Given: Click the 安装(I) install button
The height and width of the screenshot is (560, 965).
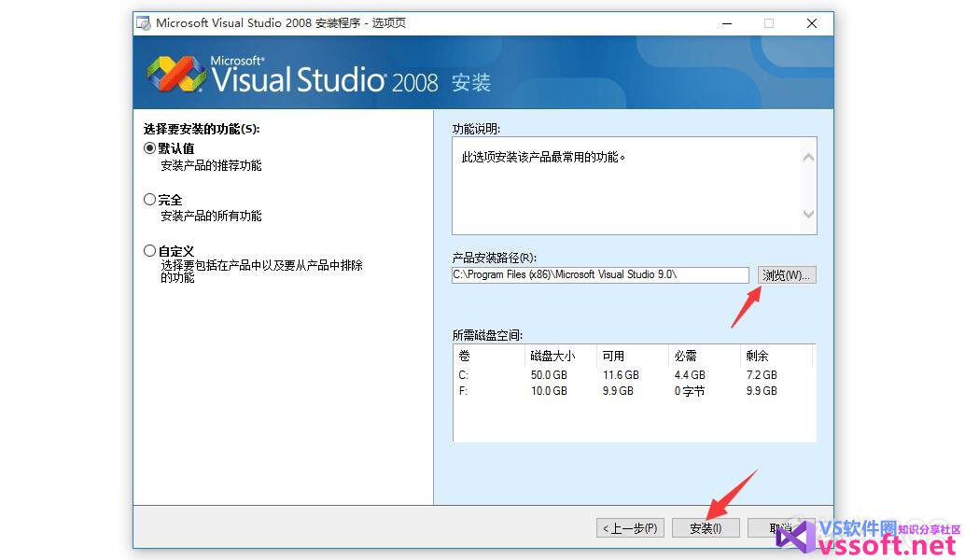Looking at the screenshot, I should 706,528.
